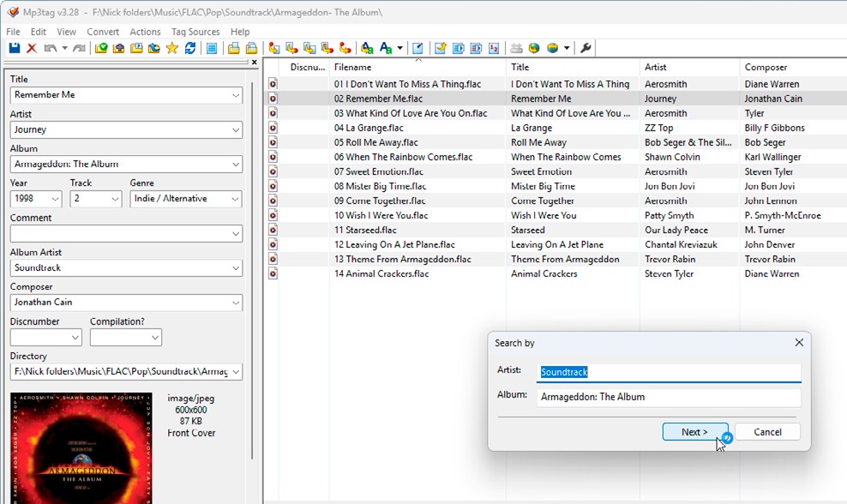Open the Actions menu
Image resolution: width=847 pixels, height=504 pixels.
[x=145, y=32]
